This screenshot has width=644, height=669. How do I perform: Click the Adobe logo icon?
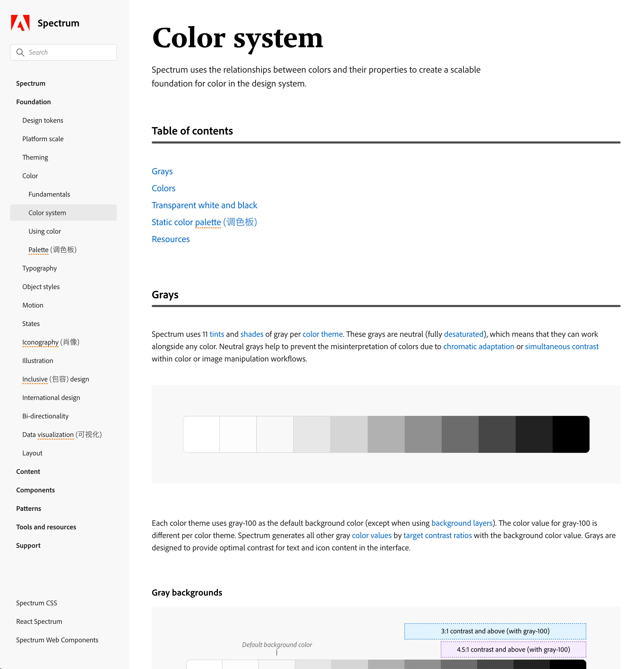[x=20, y=23]
